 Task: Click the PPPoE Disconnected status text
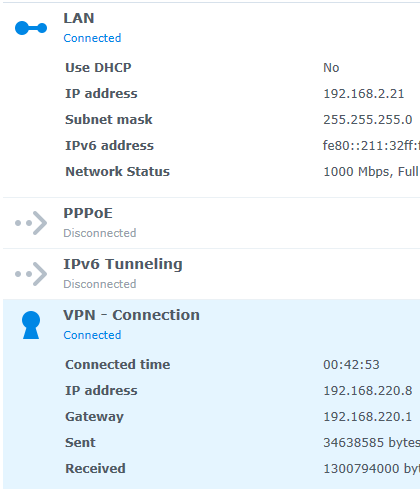click(100, 233)
